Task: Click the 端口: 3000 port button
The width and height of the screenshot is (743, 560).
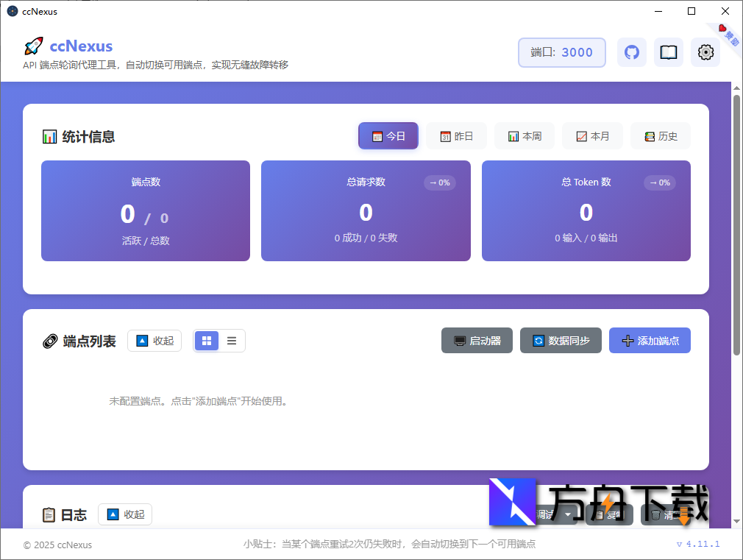Action: [x=561, y=52]
